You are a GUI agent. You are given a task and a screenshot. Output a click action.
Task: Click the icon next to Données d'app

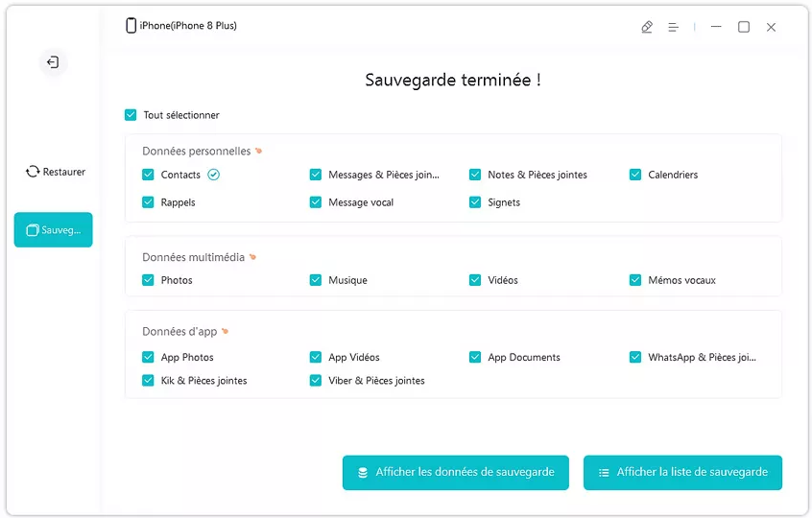[225, 332]
